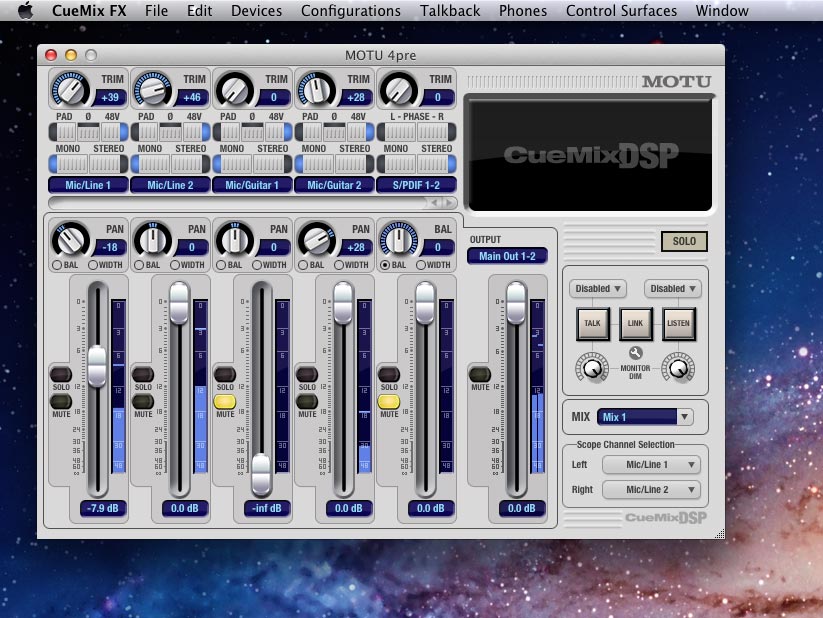This screenshot has width=823, height=618.
Task: Click the Main Out fader handle
Action: point(515,302)
